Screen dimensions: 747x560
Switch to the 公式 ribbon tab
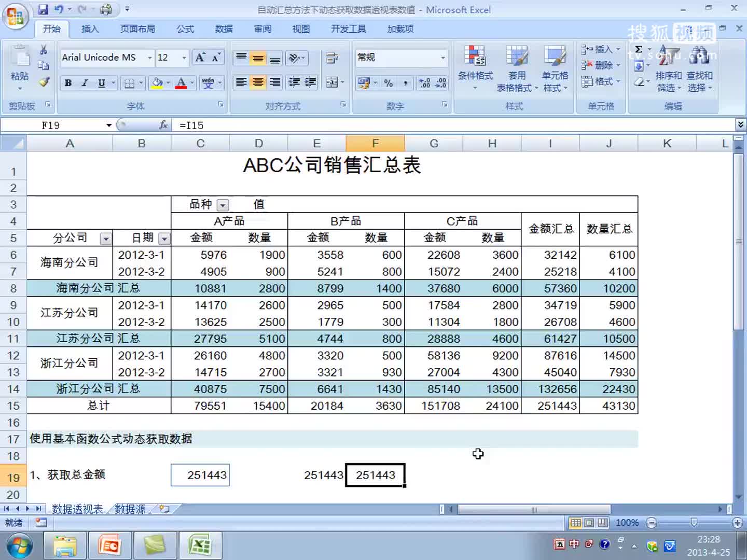click(x=185, y=29)
